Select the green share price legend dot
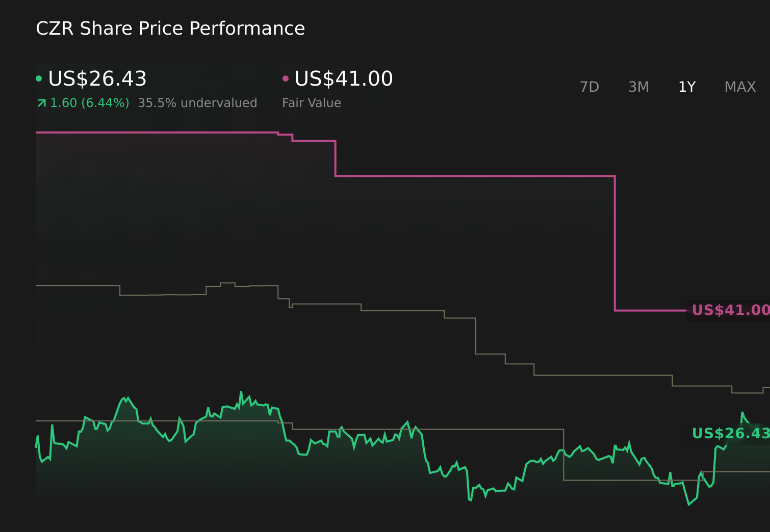 [x=39, y=77]
